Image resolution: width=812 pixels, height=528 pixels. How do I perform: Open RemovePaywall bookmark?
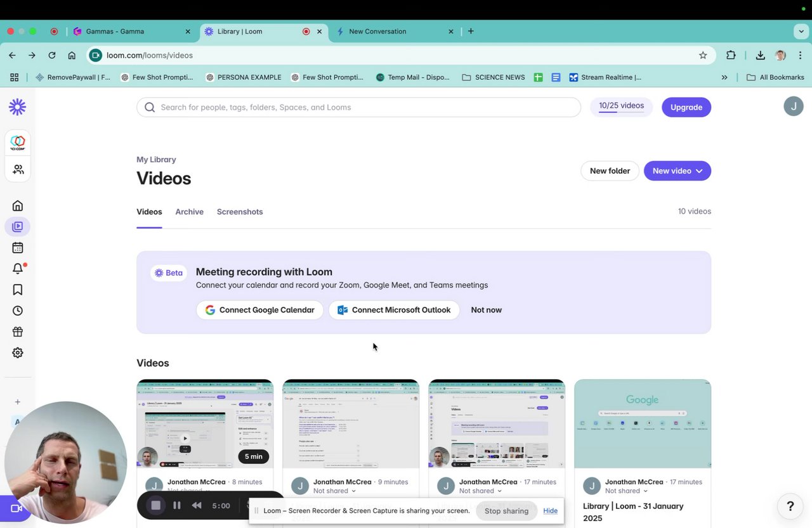tap(73, 77)
